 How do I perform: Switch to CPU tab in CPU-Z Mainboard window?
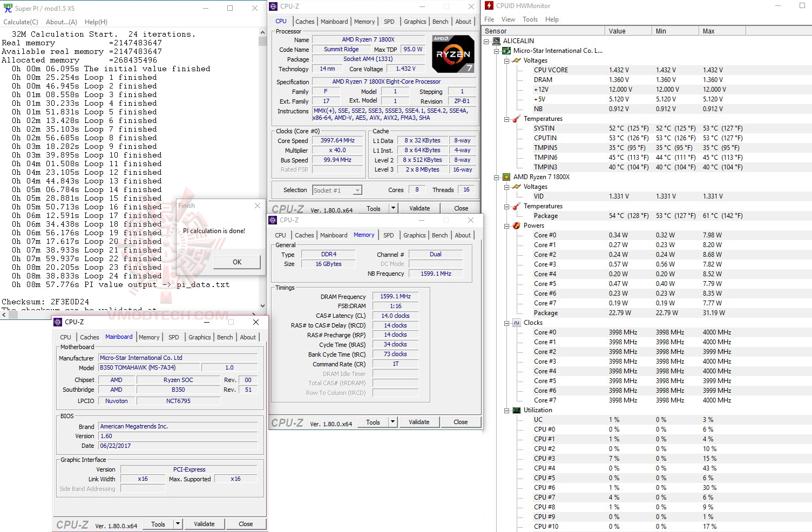click(66, 337)
